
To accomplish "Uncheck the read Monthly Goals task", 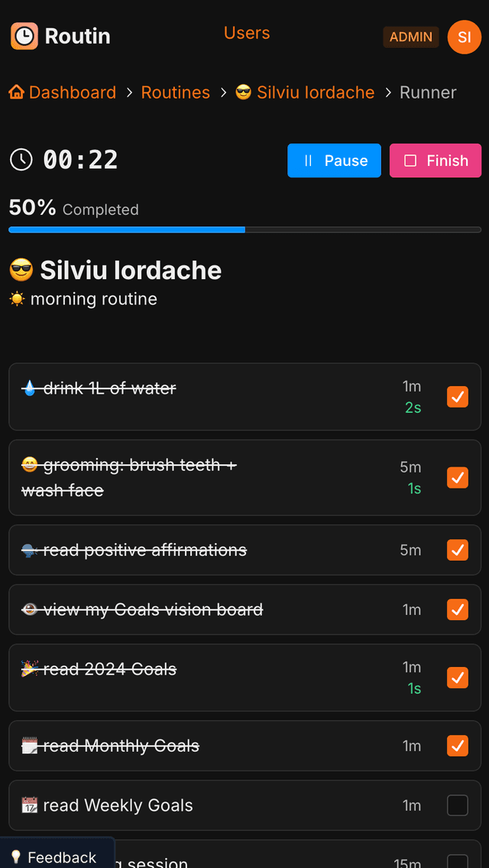I will click(x=458, y=746).
